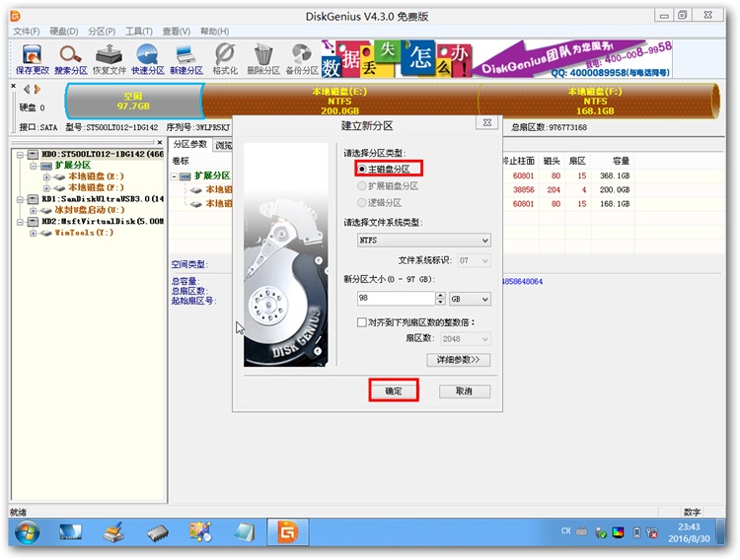Click the 200.0GB capacity cell

pyautogui.click(x=615, y=189)
